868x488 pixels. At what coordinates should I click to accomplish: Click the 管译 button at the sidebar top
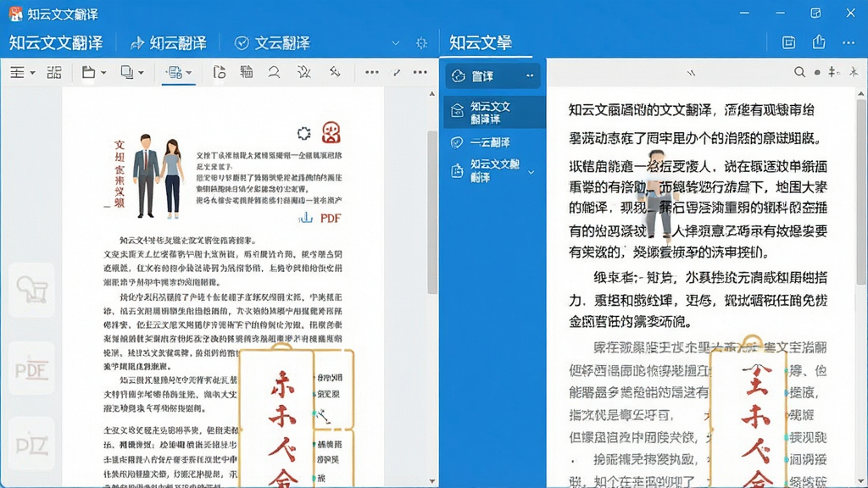point(493,75)
